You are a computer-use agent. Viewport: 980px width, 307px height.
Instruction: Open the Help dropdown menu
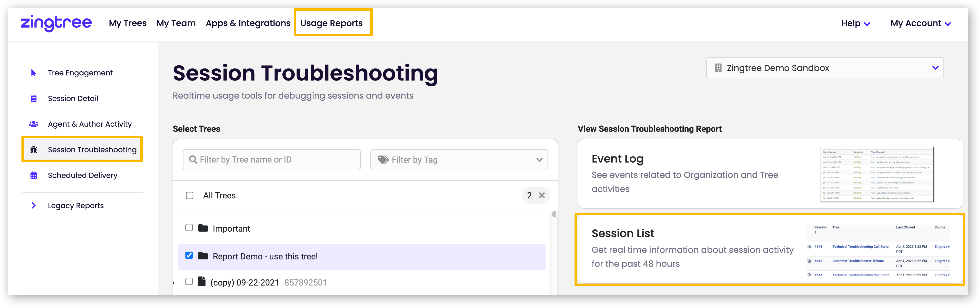point(855,23)
